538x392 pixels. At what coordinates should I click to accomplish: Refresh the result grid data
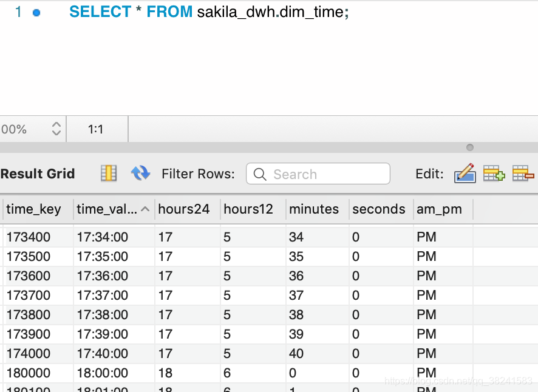(140, 173)
